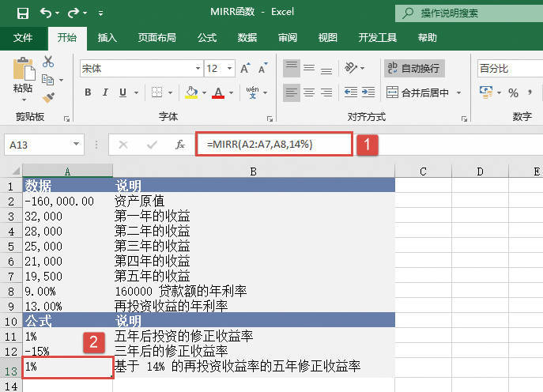Increase font size with larger A icon
The height and width of the screenshot is (392, 543).
click(245, 69)
